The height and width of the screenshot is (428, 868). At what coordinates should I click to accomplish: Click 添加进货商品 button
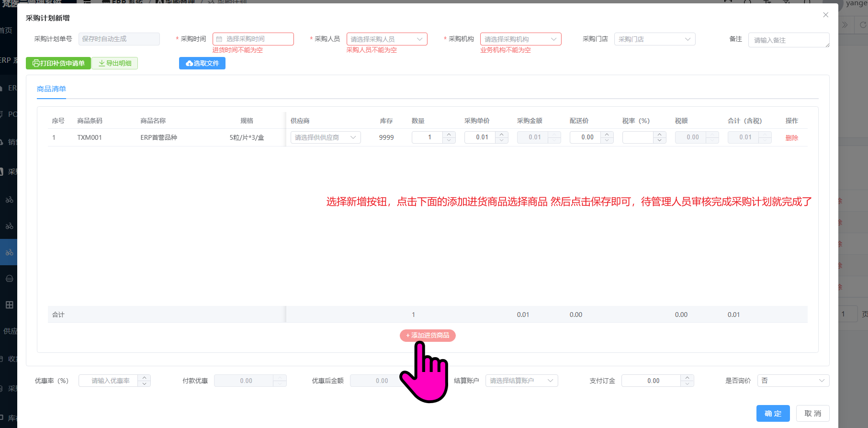(x=428, y=336)
